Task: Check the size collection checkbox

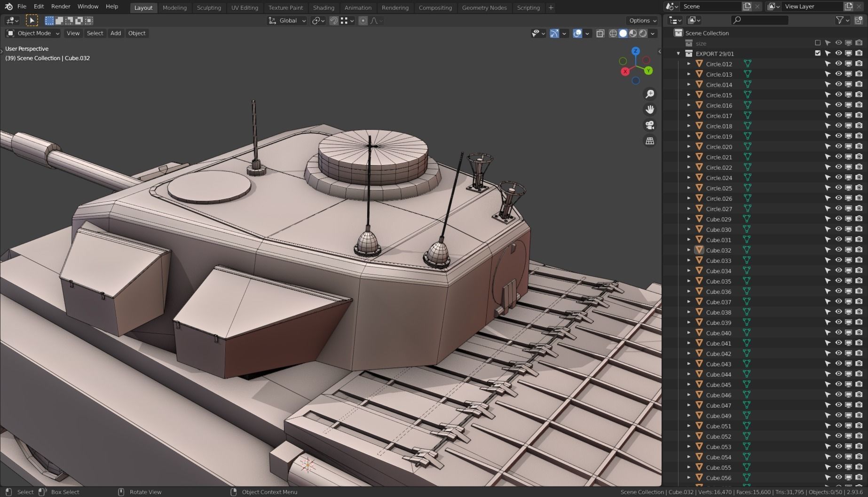Action: 818,43
